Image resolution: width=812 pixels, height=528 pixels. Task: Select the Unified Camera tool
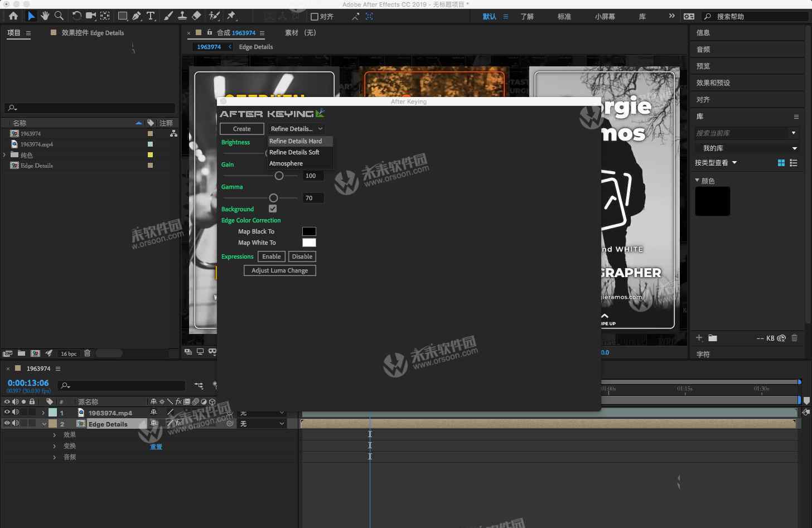tap(90, 16)
